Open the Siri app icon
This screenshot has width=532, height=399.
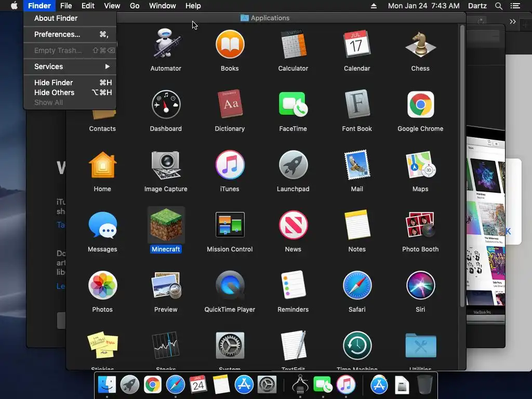pos(420,285)
